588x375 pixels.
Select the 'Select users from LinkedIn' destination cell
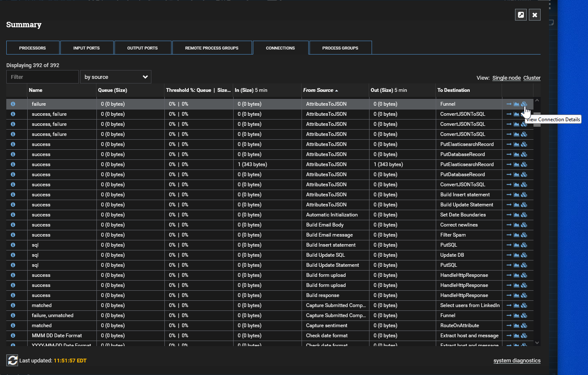coord(469,305)
